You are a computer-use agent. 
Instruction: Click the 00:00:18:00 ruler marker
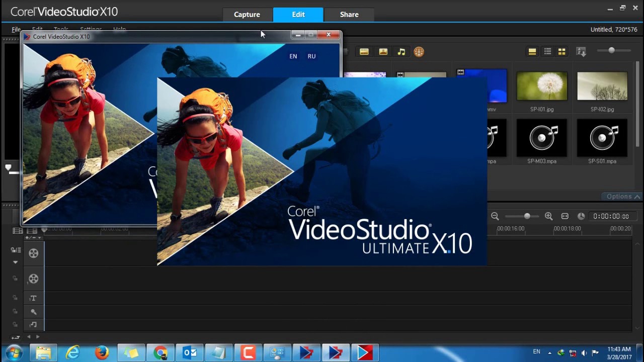pos(567,229)
